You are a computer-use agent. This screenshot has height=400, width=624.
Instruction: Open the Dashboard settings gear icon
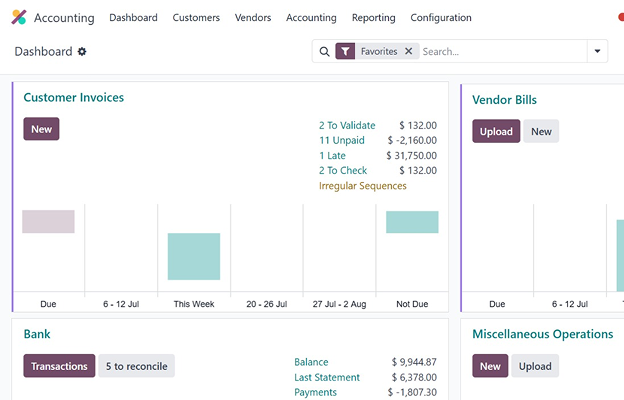pyautogui.click(x=82, y=52)
